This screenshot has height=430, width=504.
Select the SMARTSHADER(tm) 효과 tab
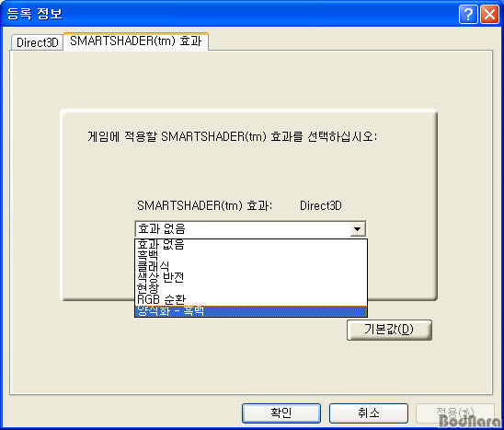click(135, 41)
